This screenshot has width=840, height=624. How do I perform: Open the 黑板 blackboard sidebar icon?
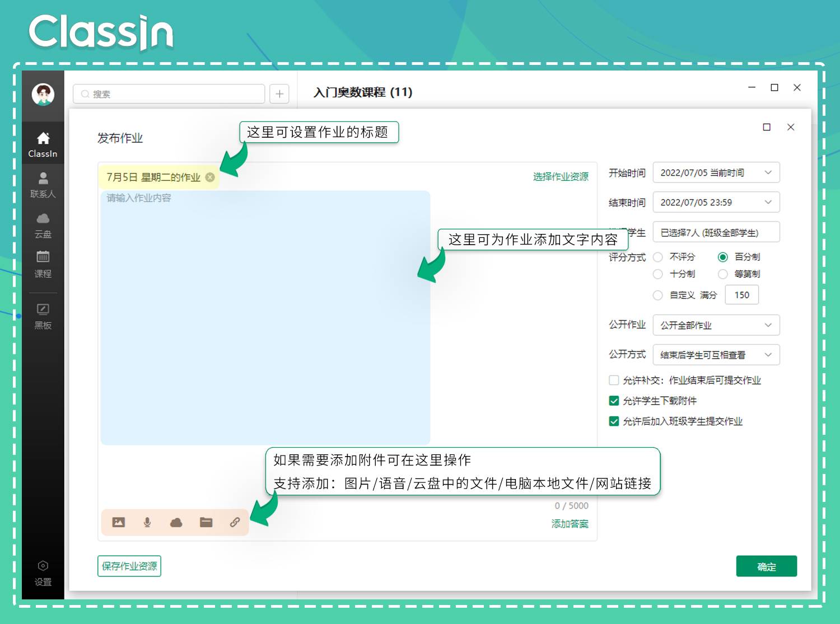43,316
